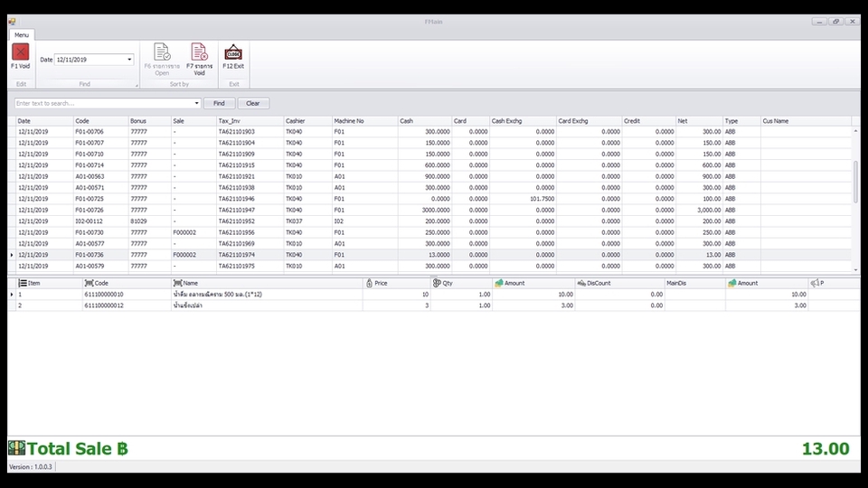Click the barcode icon in Code header
Screen dimensions: 868x488
pyautogui.click(x=89, y=283)
